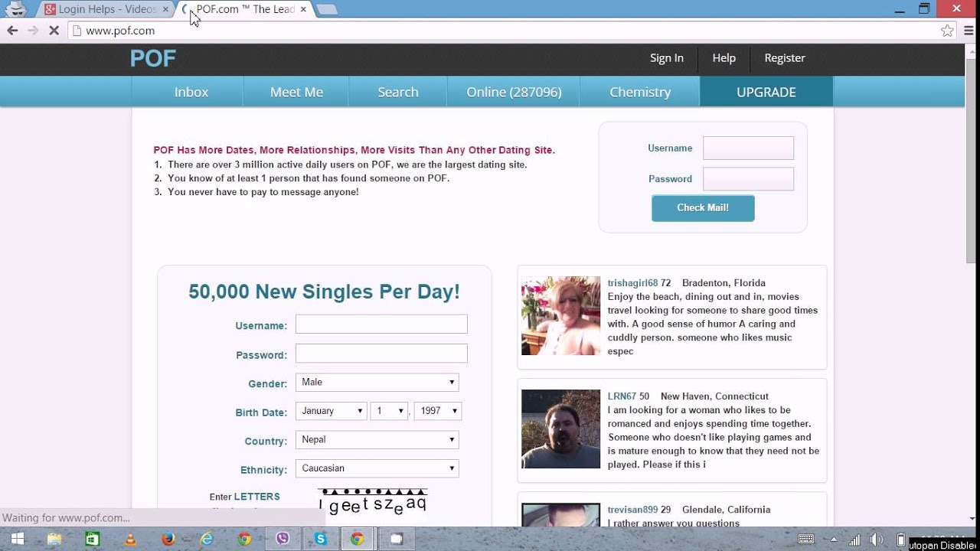The width and height of the screenshot is (980, 551).
Task: Click the signup form Password field
Action: [x=381, y=354]
